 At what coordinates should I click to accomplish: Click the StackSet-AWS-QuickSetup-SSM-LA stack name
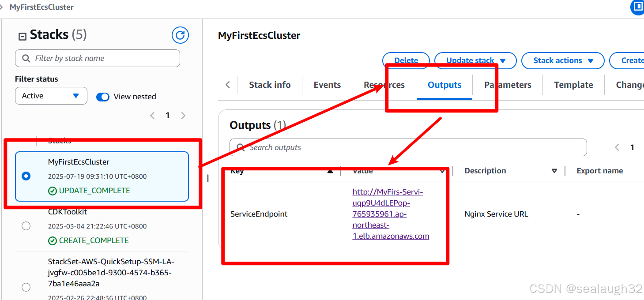[x=111, y=272]
